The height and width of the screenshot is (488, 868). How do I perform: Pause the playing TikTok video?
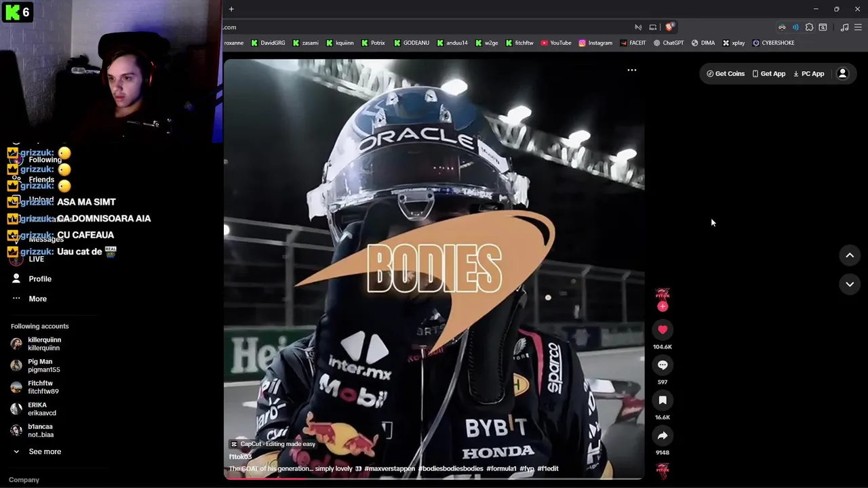coord(434,269)
